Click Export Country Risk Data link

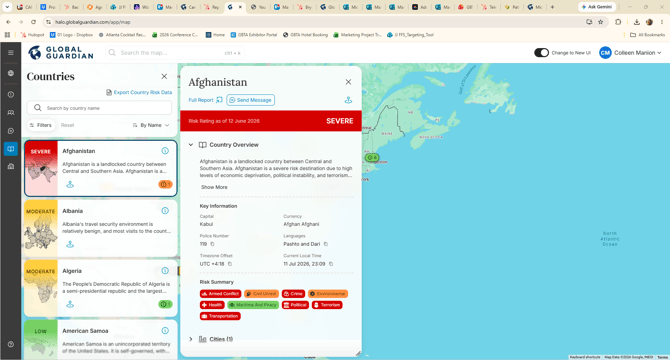coord(139,92)
